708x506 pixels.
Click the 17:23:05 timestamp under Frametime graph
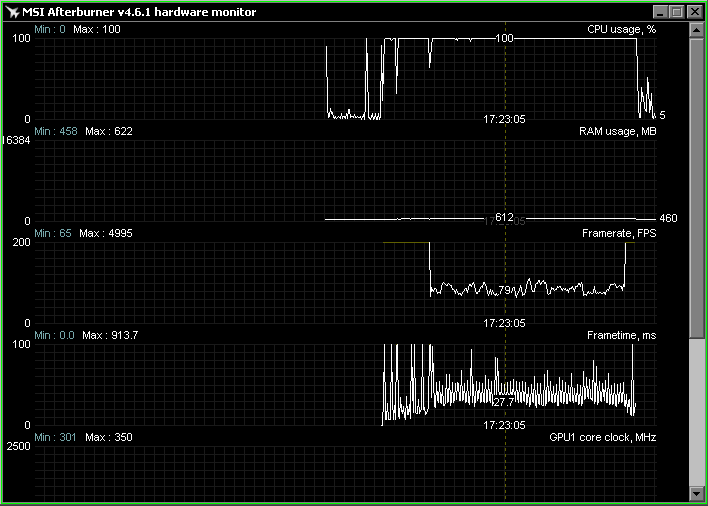pos(504,426)
